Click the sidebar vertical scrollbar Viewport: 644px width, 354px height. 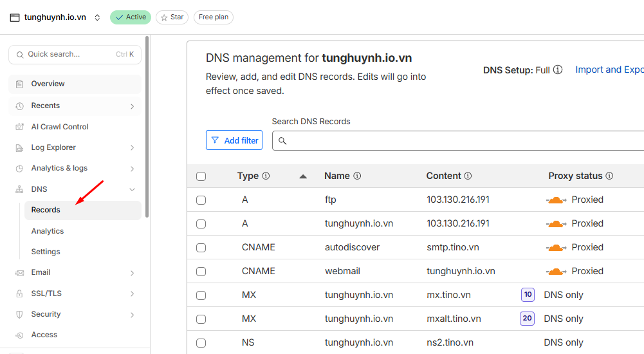pos(147,127)
